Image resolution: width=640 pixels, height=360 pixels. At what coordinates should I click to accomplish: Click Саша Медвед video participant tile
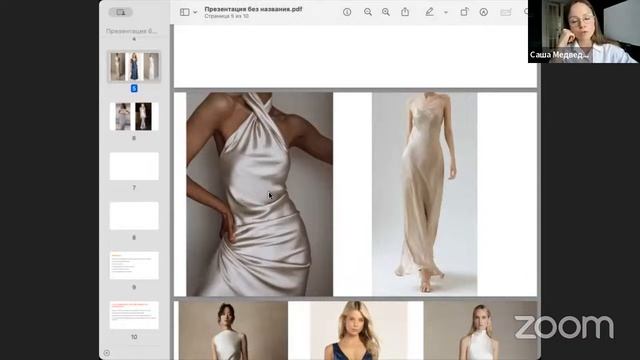(584, 31)
